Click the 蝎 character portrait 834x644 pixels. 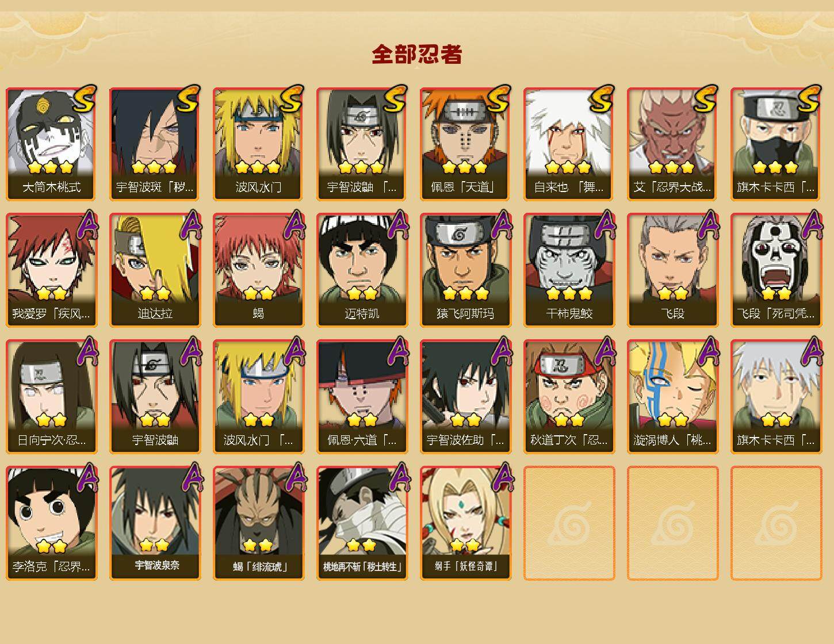258,270
